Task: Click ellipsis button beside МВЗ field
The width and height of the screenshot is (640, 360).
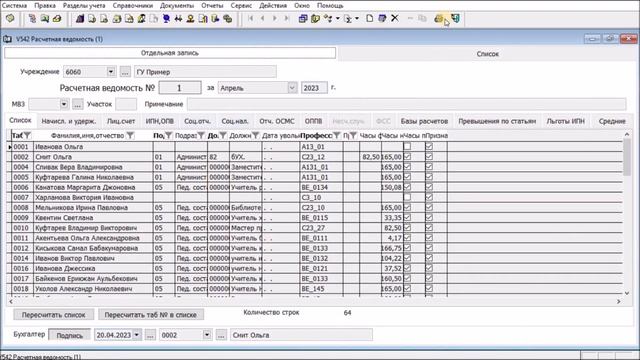Action: click(77, 104)
